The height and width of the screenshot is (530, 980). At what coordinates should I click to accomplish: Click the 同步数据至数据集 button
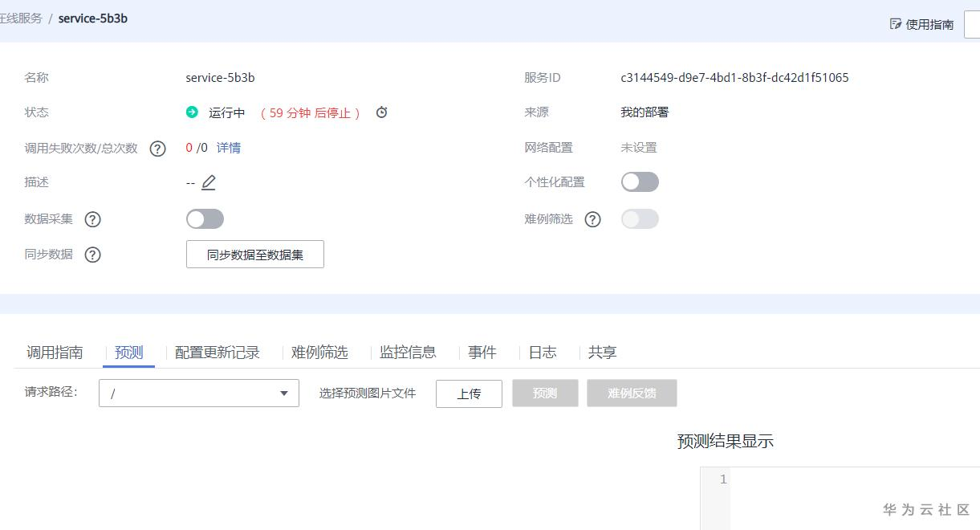pos(254,254)
